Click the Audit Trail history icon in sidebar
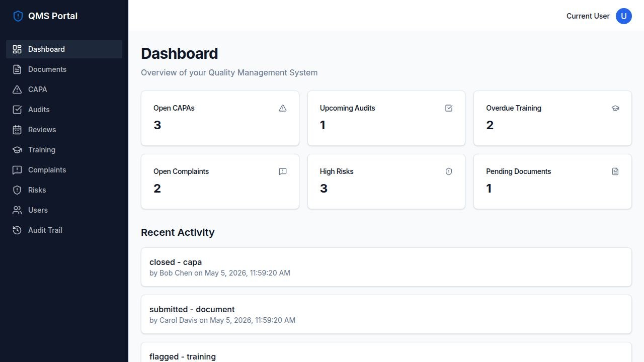The image size is (644, 362). click(x=17, y=230)
